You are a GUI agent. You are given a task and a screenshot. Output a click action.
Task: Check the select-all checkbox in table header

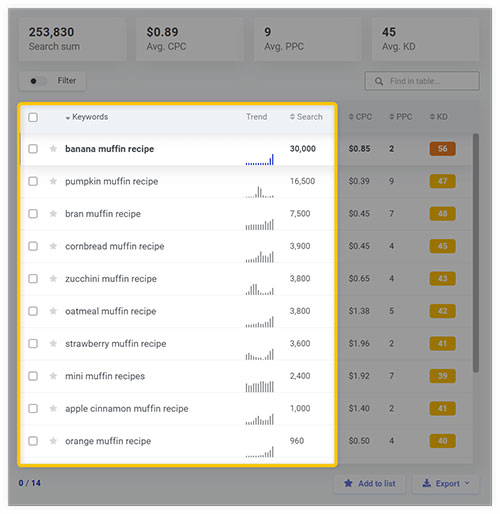point(33,117)
